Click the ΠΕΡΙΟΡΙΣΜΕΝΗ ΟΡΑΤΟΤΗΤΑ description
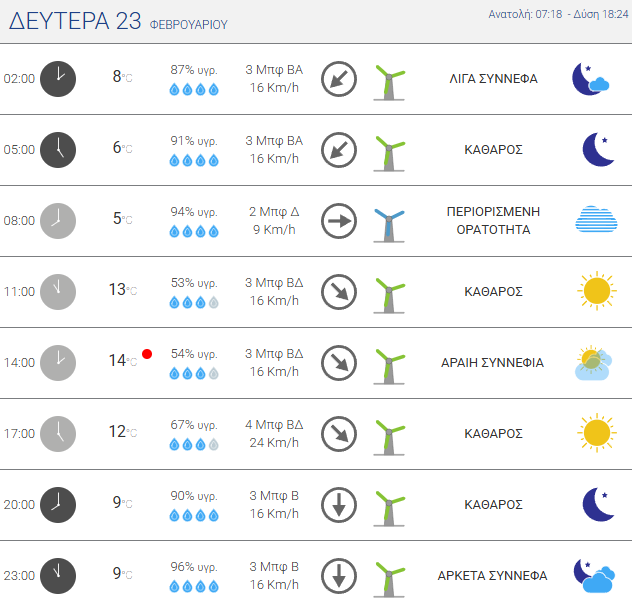 pos(494,221)
